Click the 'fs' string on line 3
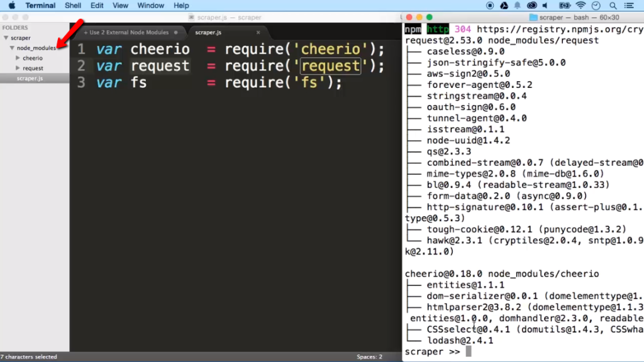Image resolution: width=644 pixels, height=362 pixels. point(309,82)
